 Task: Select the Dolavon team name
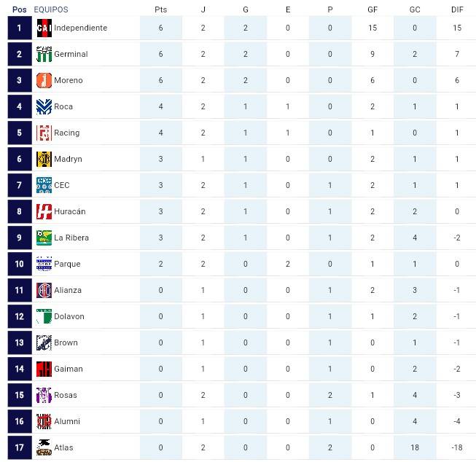[69, 316]
